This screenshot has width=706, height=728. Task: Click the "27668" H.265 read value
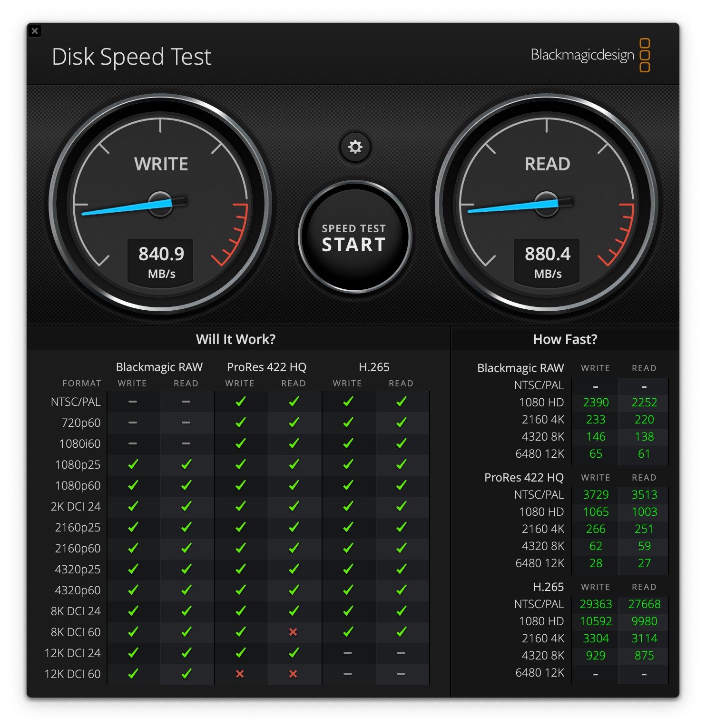[644, 604]
